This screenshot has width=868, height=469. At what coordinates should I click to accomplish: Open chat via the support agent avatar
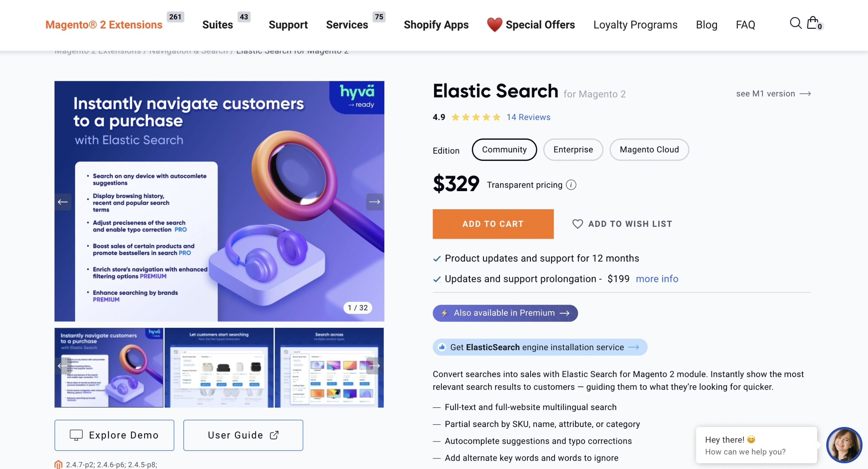[x=845, y=445]
